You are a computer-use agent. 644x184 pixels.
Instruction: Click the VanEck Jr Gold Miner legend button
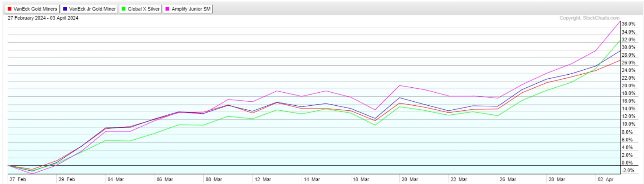pos(89,9)
